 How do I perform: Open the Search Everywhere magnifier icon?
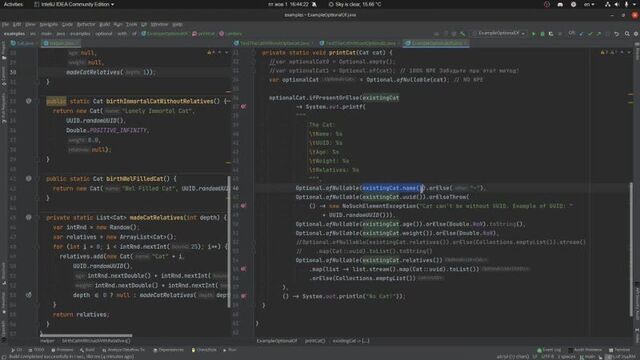[x=627, y=34]
